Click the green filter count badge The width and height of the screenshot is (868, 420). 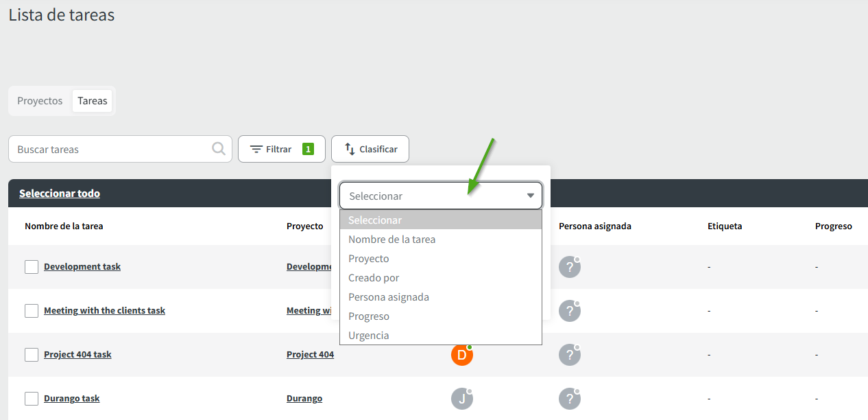point(308,149)
